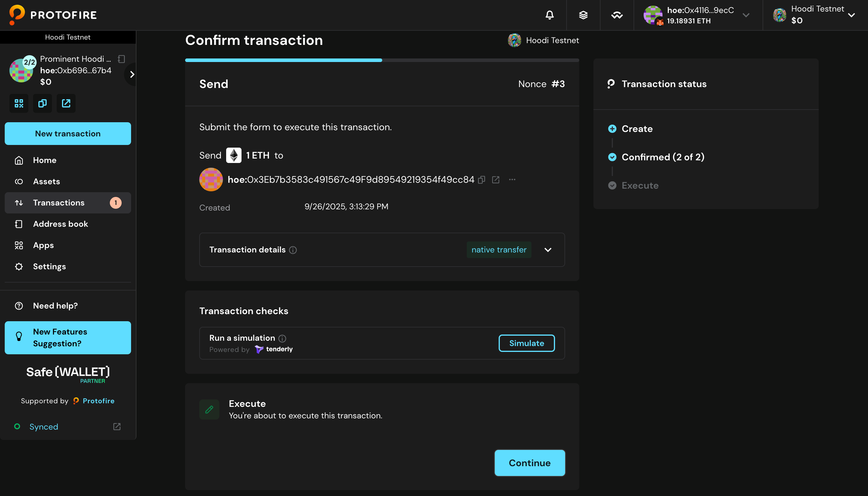Open Safe in block explorer icon
Viewport: 868px width, 496px height.
pyautogui.click(x=66, y=103)
